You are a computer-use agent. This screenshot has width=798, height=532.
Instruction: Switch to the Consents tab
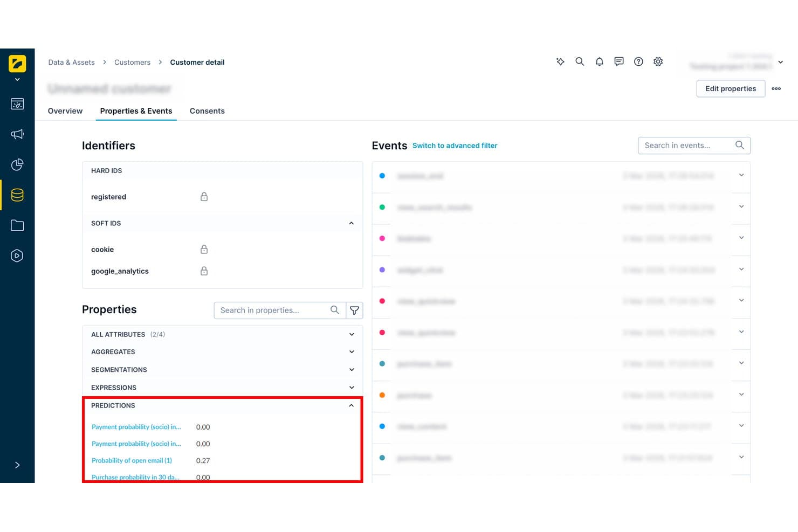(x=207, y=111)
